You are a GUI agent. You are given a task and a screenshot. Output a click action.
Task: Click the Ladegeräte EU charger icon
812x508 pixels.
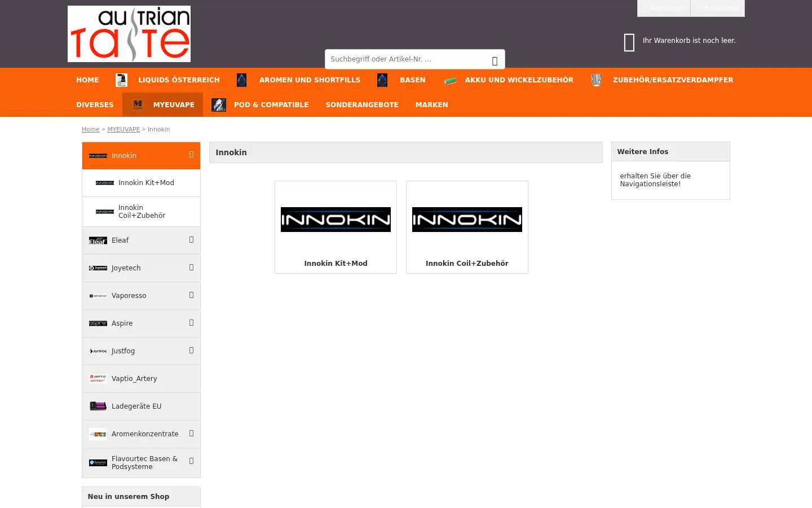98,406
